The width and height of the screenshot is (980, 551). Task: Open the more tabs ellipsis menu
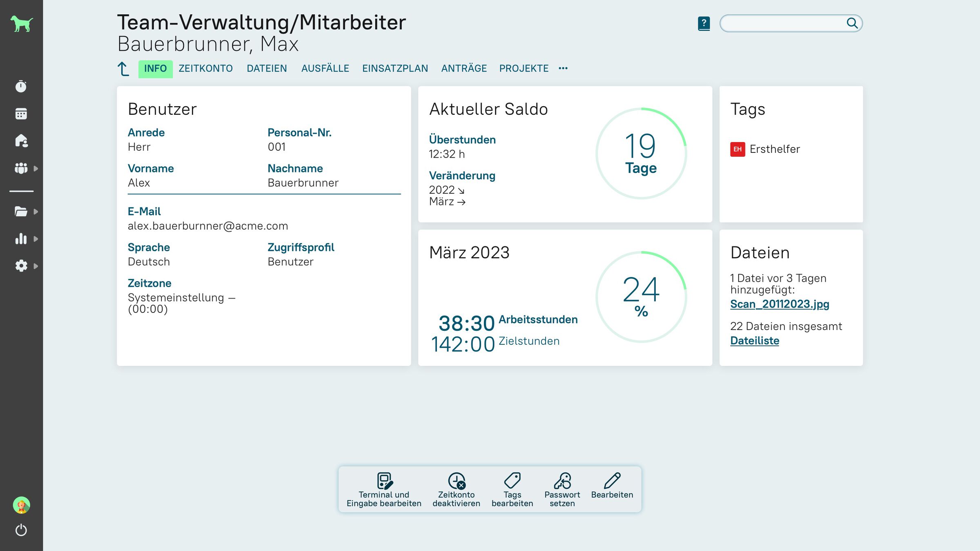[x=563, y=68]
